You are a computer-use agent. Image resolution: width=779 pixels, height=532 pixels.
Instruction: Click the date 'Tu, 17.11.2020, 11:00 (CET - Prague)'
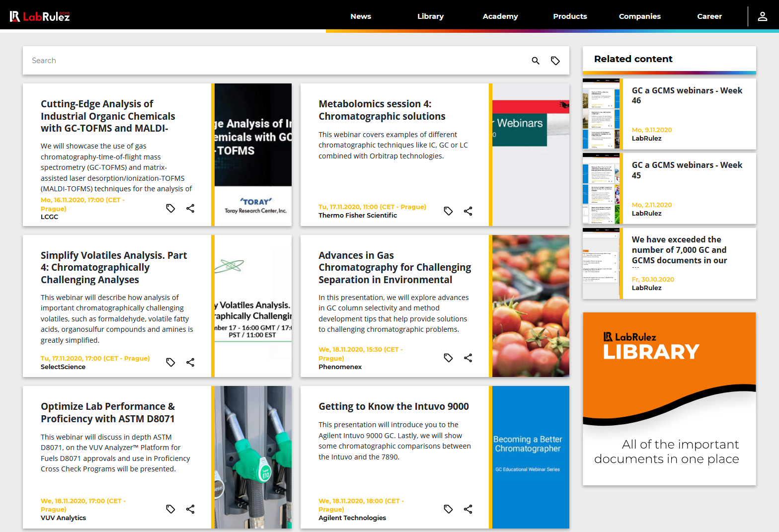(x=373, y=207)
